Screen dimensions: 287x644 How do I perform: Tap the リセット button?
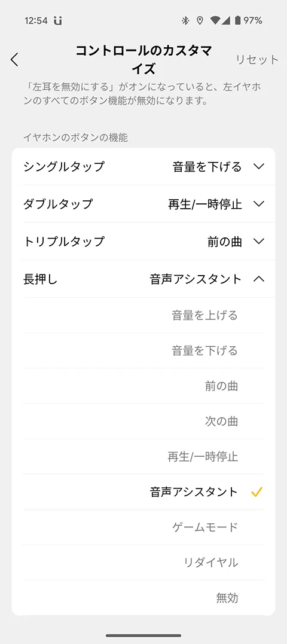257,60
